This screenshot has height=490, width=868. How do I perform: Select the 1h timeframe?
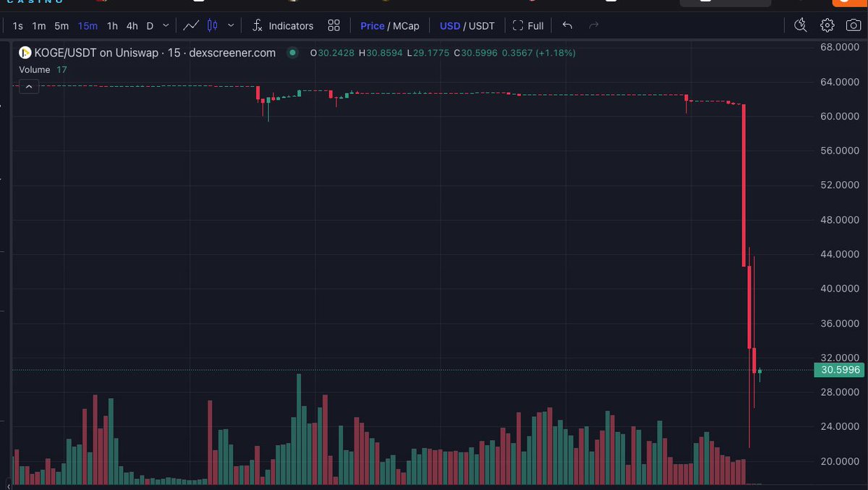[x=112, y=25]
